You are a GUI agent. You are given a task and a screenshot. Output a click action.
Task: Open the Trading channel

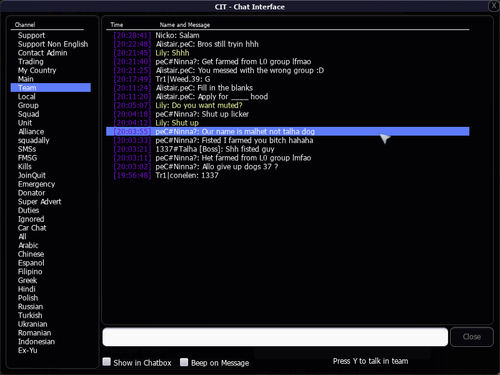31,62
